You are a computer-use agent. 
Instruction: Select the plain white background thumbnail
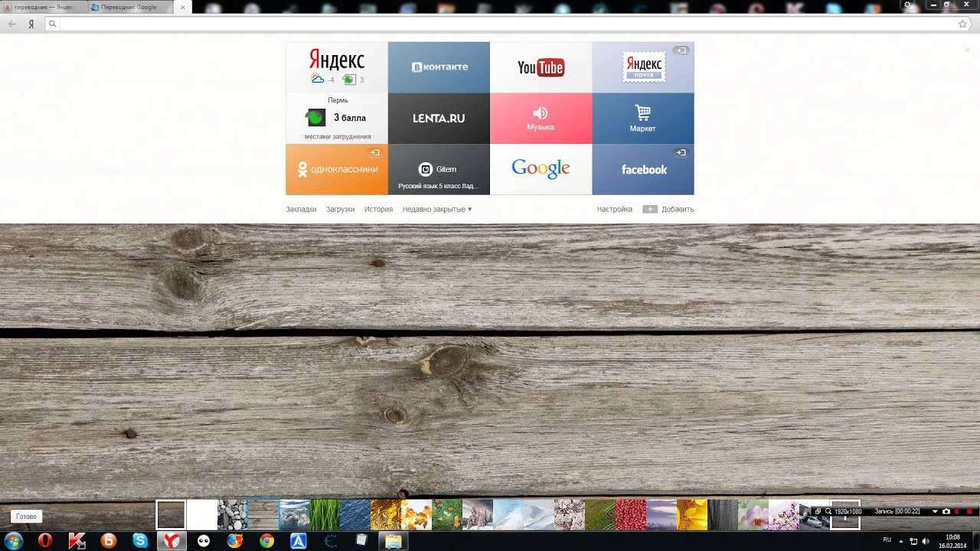pos(202,515)
